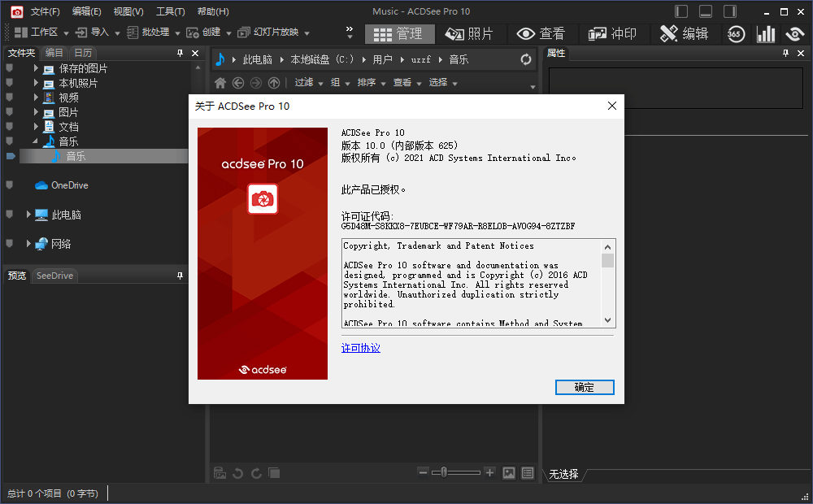
Task: Switch to Photos mode
Action: tap(469, 34)
